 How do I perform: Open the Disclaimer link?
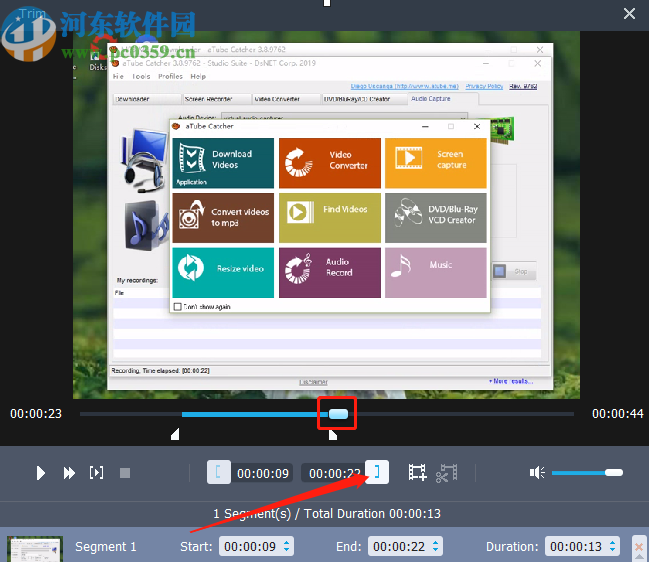313,382
